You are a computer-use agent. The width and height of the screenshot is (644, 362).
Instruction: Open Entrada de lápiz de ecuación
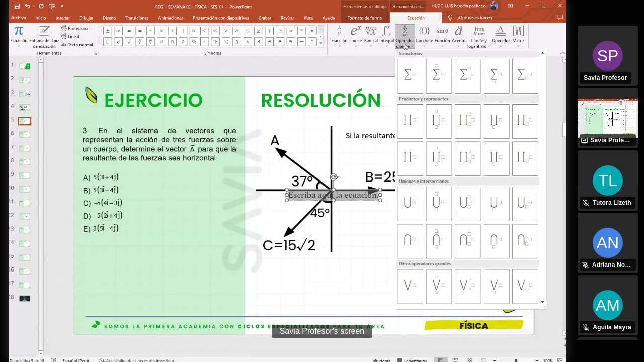pos(44,37)
